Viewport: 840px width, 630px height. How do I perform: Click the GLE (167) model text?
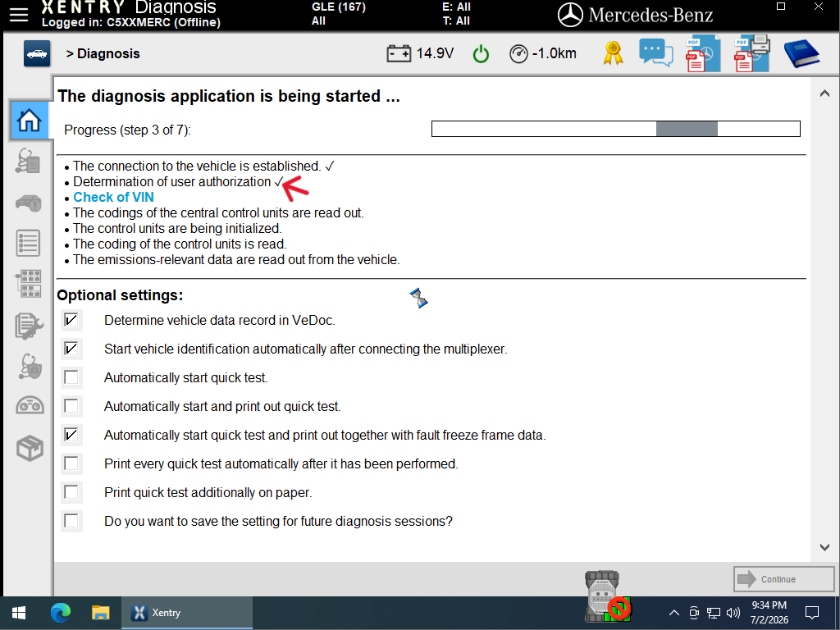tap(339, 7)
